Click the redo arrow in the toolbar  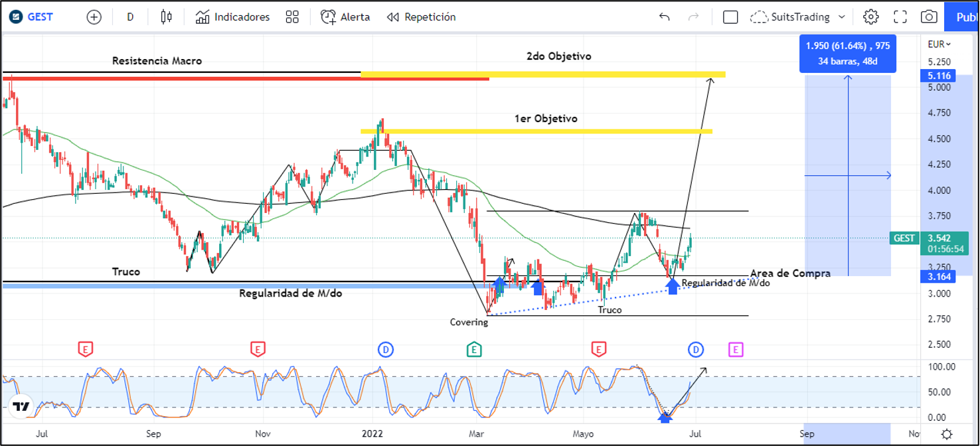tap(694, 17)
